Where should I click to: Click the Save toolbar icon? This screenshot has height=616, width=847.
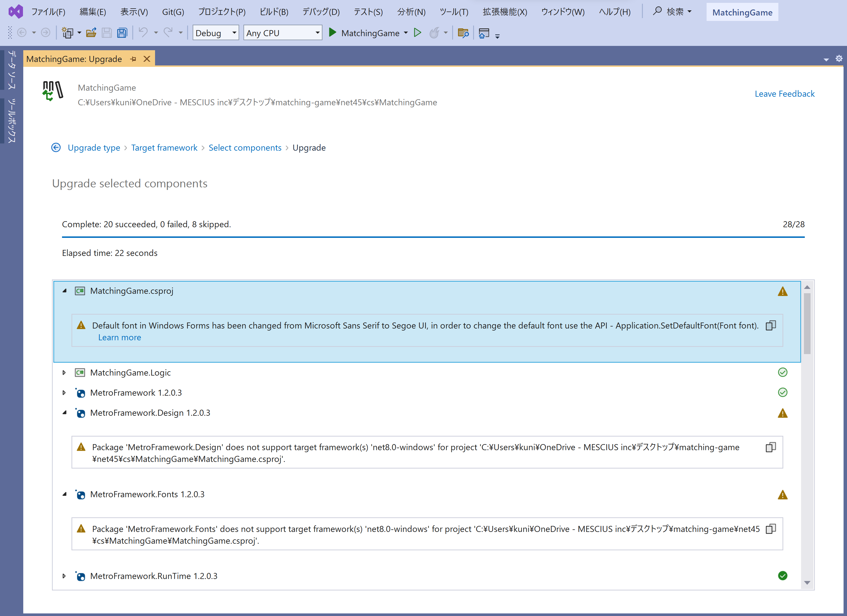(x=107, y=33)
